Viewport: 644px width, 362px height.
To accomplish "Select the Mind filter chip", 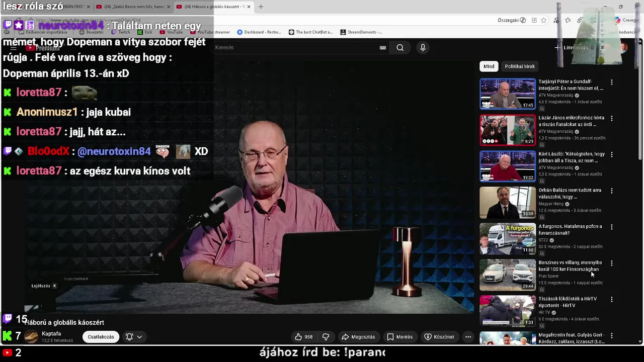I will pos(489,66).
